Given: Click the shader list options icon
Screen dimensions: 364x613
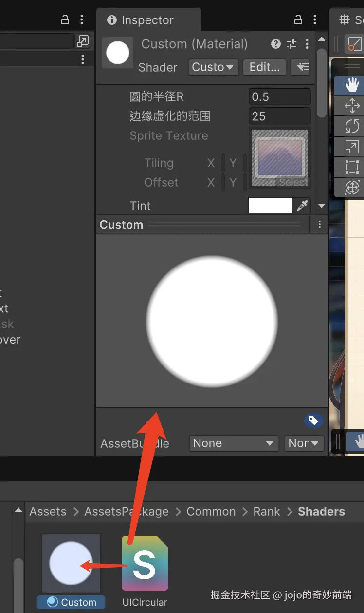Looking at the screenshot, I should [302, 67].
